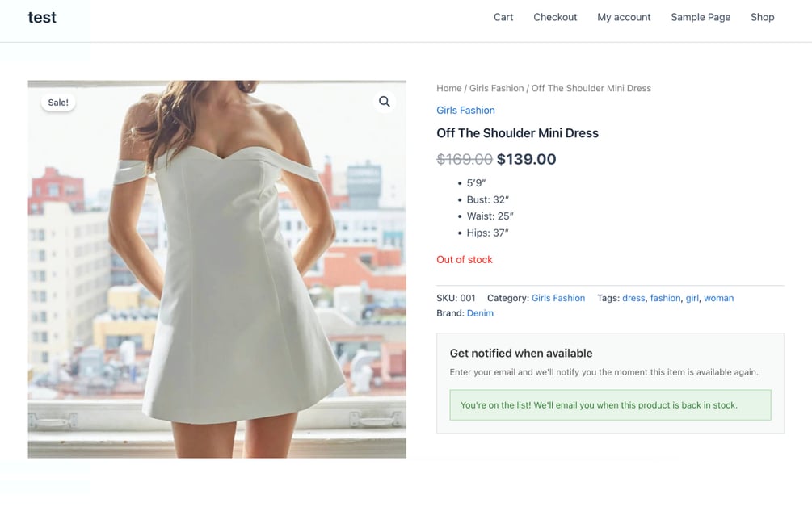The width and height of the screenshot is (812, 507).
Task: Open My account from the header
Action: (624, 17)
